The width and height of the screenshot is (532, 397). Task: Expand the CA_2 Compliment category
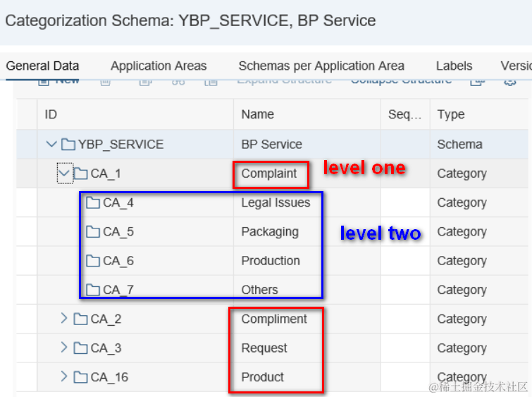[64, 319]
